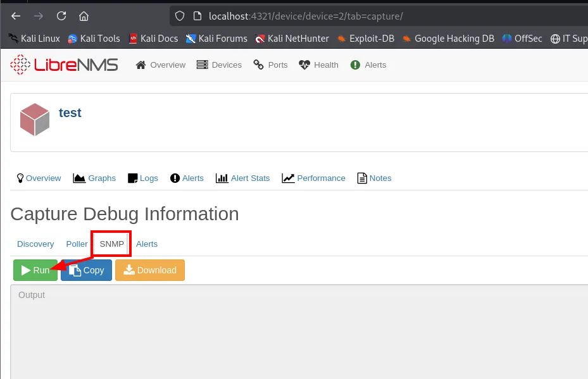Open the Health menu
The image size is (588, 379).
pos(319,65)
